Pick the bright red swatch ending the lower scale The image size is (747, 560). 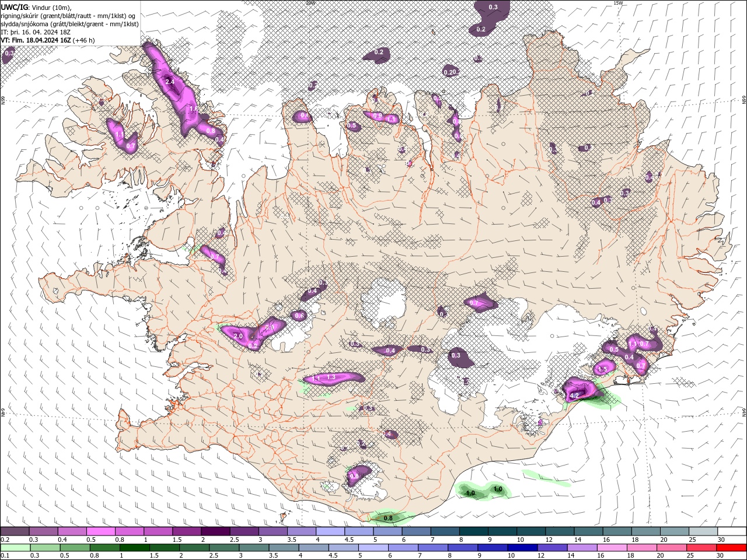pos(731,548)
